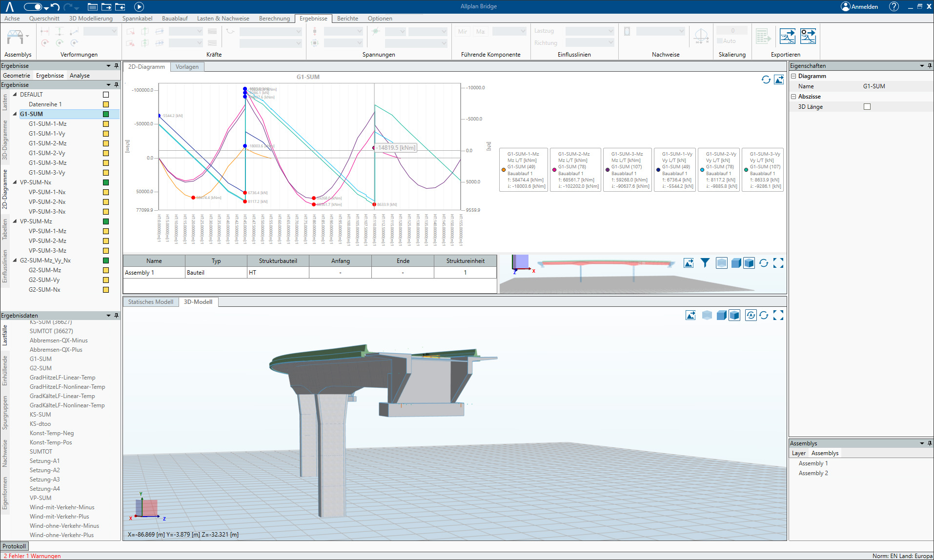Click the undo arrow in title bar
The height and width of the screenshot is (560, 934).
(x=55, y=7)
